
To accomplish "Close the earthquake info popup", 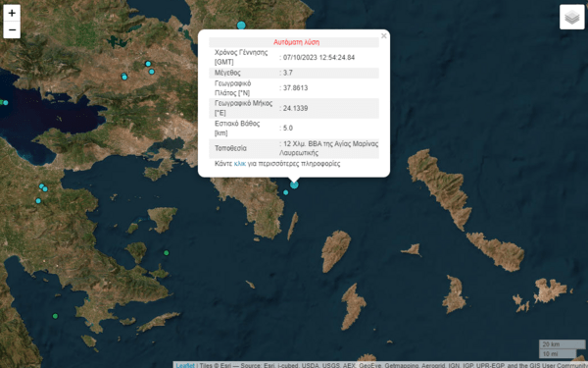I will pyautogui.click(x=383, y=36).
